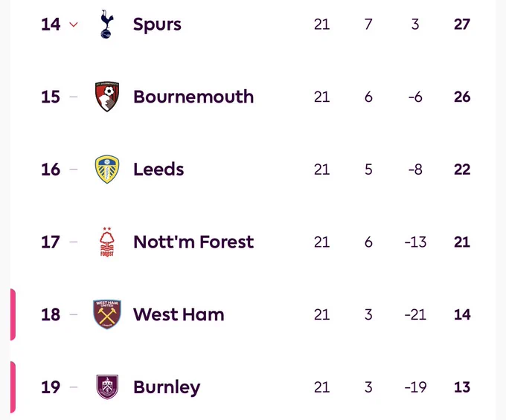The height and width of the screenshot is (420, 506).
Task: Click the pink relegation marker beside West Ham
Action: pyautogui.click(x=13, y=314)
